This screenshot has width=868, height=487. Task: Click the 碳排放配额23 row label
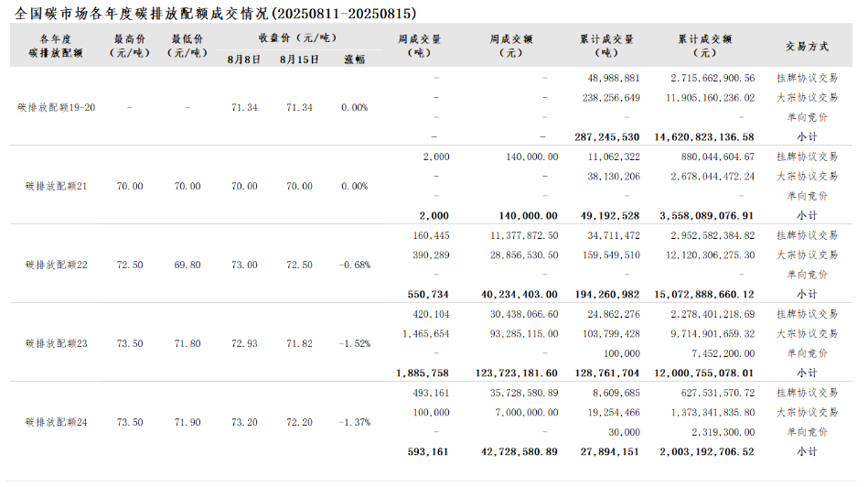[x=57, y=343]
